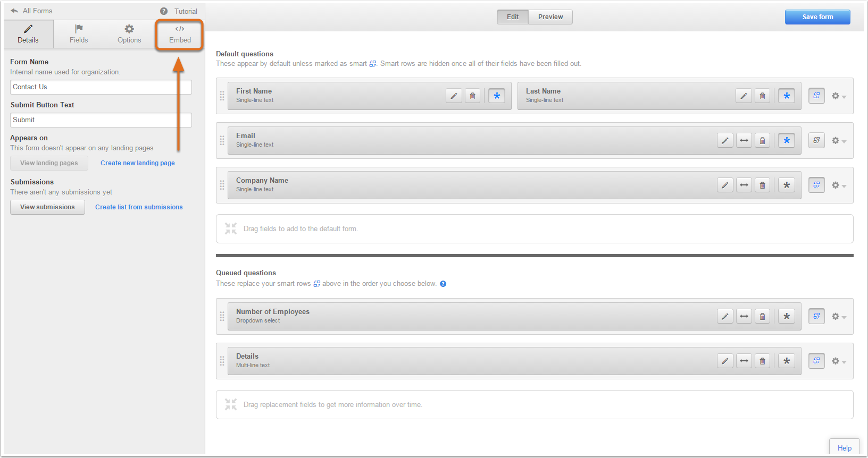Viewport: 868px width, 458px height.
Task: Grab drag handle of Number of Employees row
Action: pyautogui.click(x=222, y=317)
